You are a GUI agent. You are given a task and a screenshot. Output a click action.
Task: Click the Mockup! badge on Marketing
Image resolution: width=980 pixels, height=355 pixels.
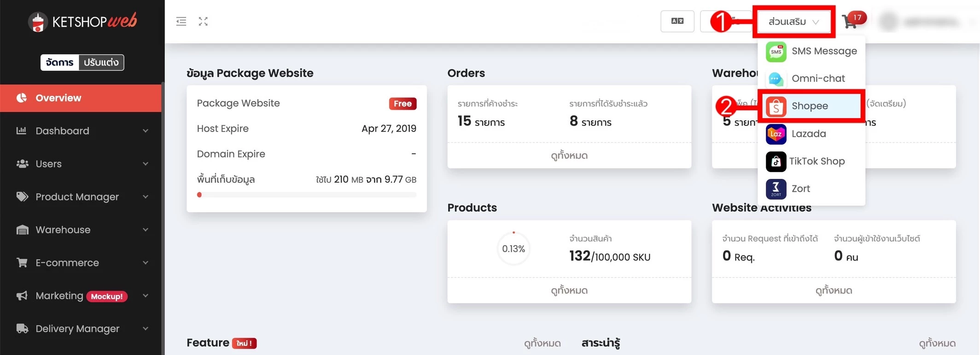[x=107, y=296]
